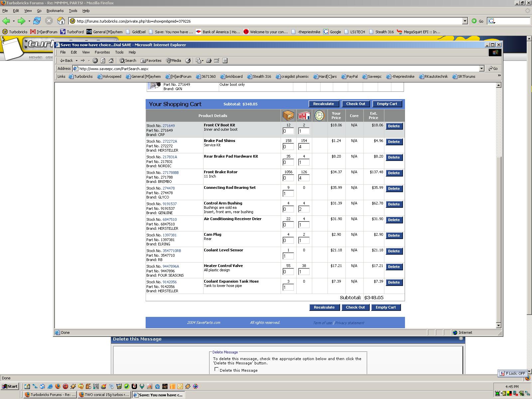Click the IE Mail icon

[198, 61]
